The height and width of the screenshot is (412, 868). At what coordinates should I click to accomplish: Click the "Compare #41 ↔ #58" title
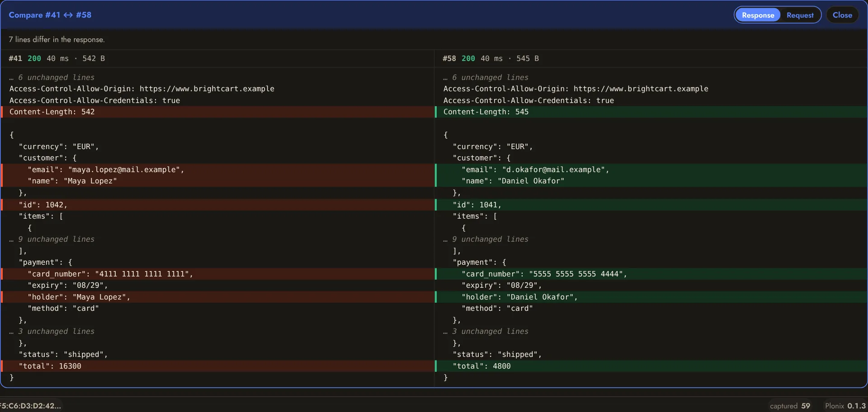tap(50, 15)
